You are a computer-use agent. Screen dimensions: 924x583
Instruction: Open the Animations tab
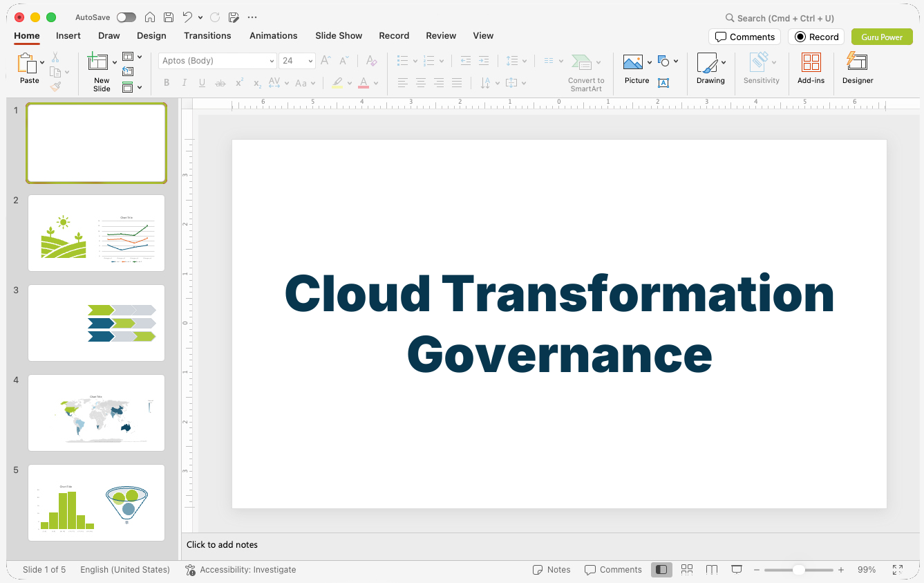[x=274, y=35]
